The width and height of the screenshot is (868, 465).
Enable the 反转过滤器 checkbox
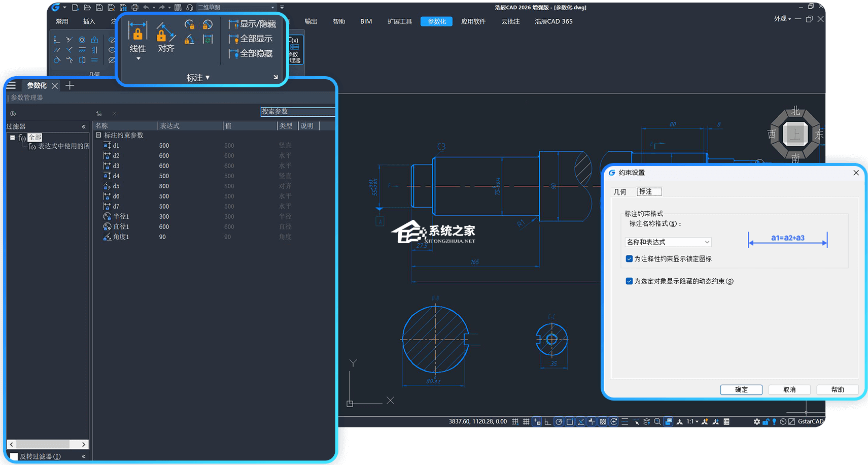point(14,456)
